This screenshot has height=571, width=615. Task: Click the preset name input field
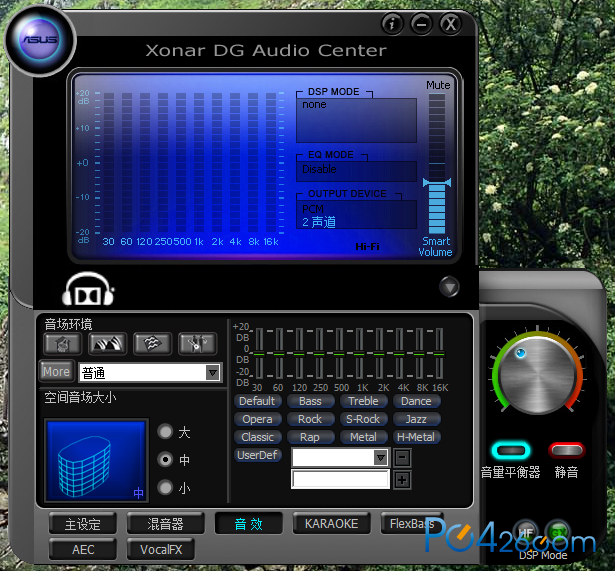(340, 479)
